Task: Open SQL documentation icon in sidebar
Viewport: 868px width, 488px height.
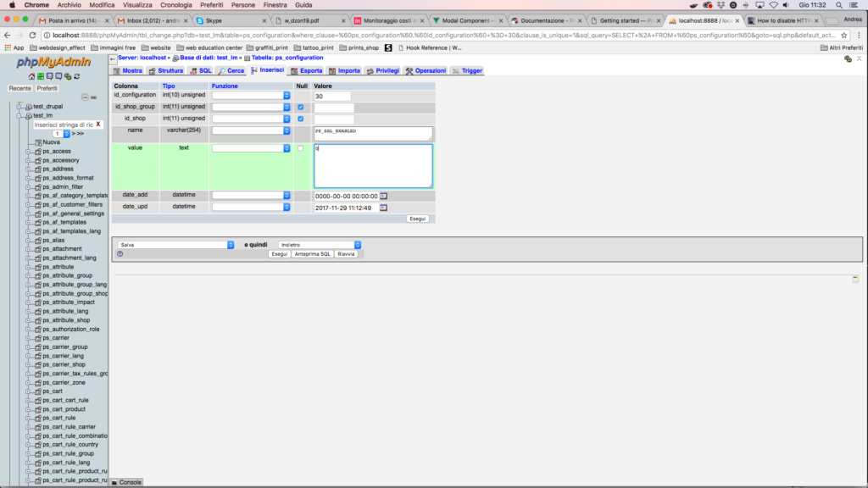Action: click(58, 76)
